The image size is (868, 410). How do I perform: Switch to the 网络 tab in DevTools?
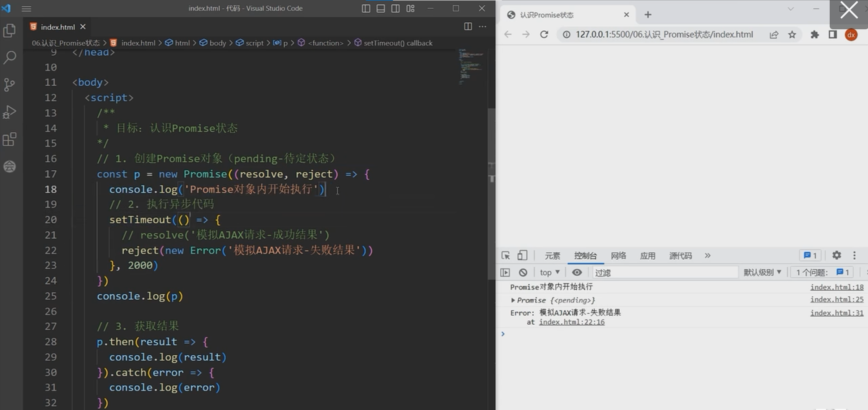pos(618,256)
